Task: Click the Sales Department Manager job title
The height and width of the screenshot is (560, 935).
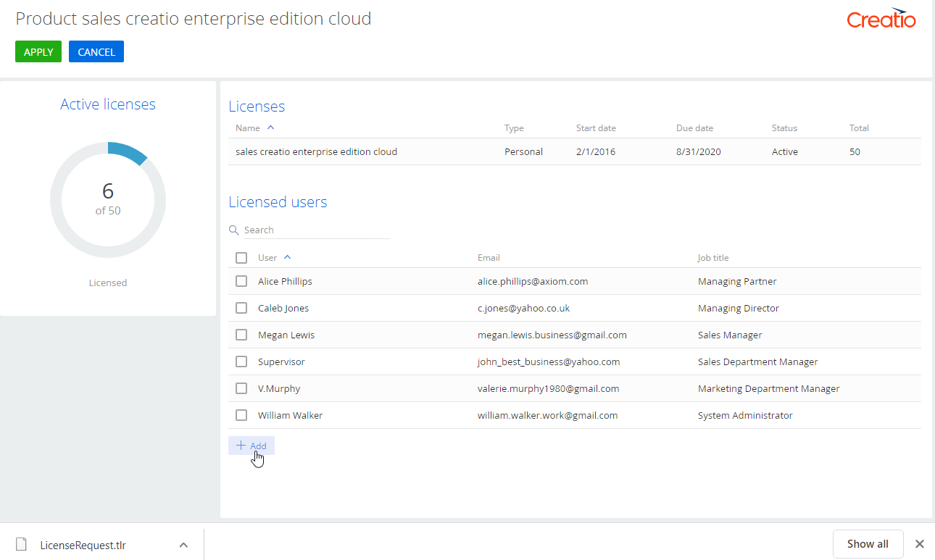Action: click(x=758, y=362)
